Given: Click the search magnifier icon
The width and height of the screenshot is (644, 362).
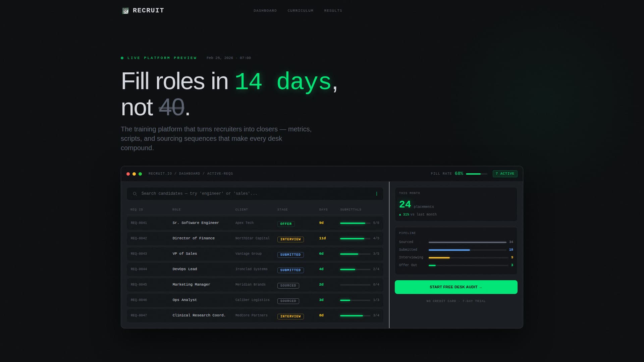Looking at the screenshot, I should tap(135, 194).
